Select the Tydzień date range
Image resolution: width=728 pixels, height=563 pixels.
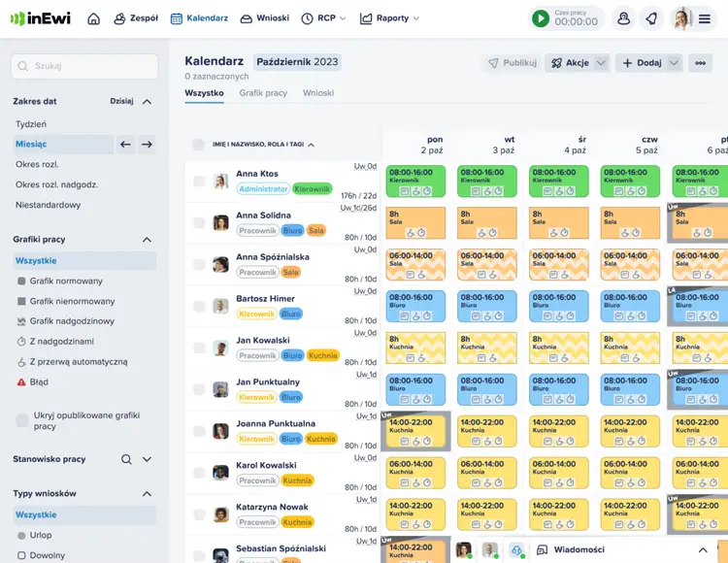(31, 124)
